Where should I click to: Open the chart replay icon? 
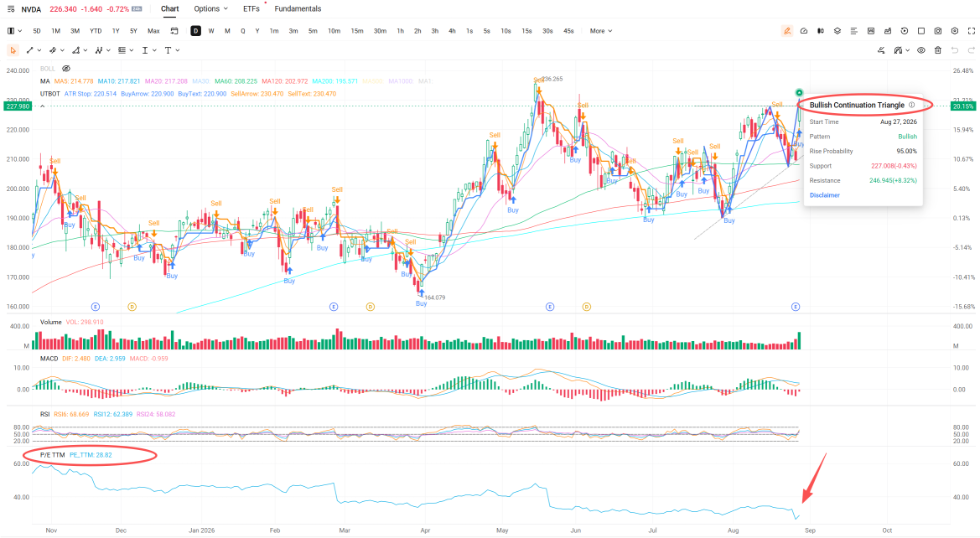(904, 31)
